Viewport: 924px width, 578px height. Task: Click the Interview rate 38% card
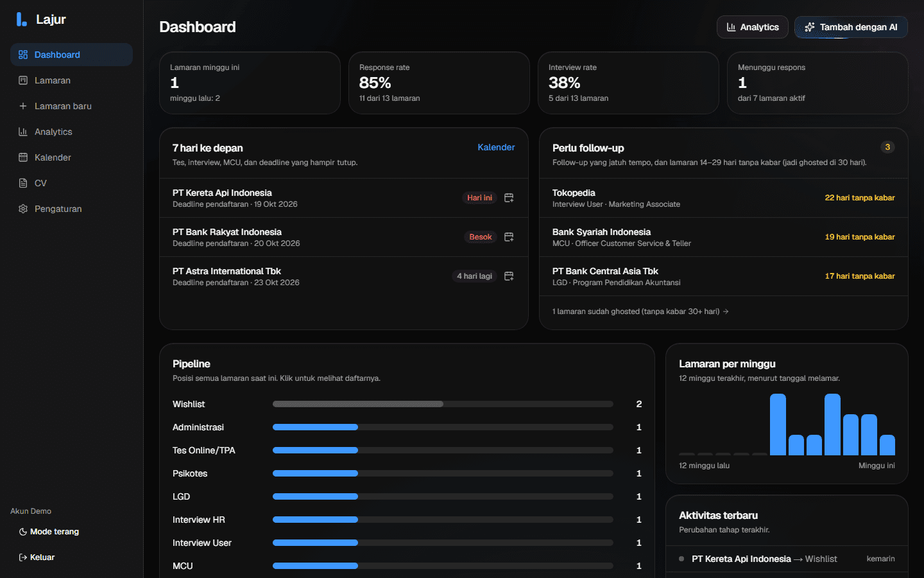point(628,83)
